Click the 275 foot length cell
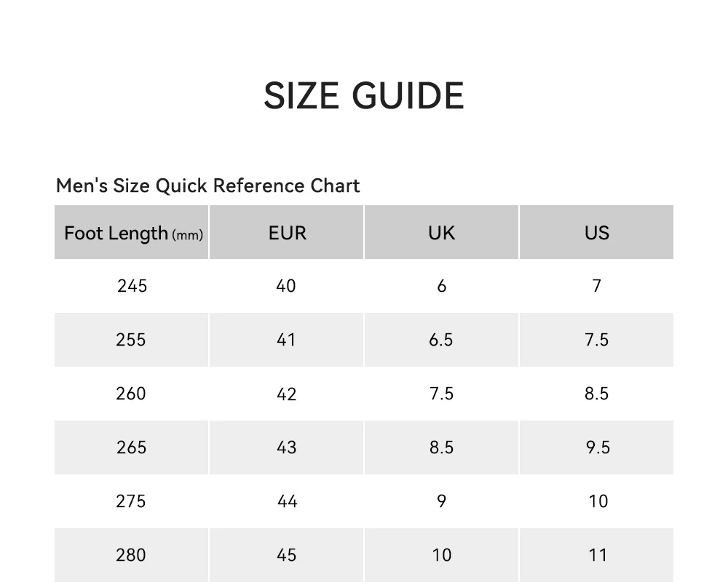728x585 pixels. point(131,501)
